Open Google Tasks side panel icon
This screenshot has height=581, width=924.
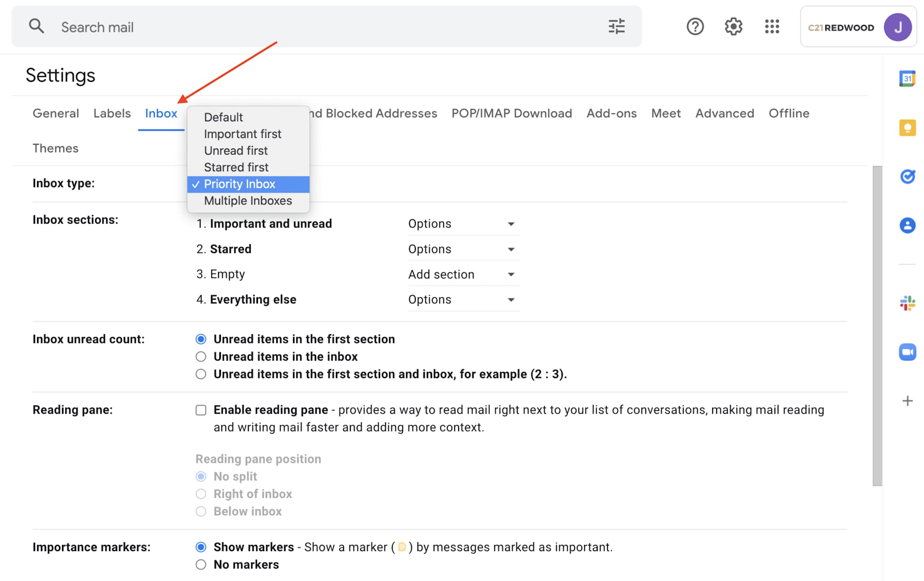pyautogui.click(x=907, y=177)
